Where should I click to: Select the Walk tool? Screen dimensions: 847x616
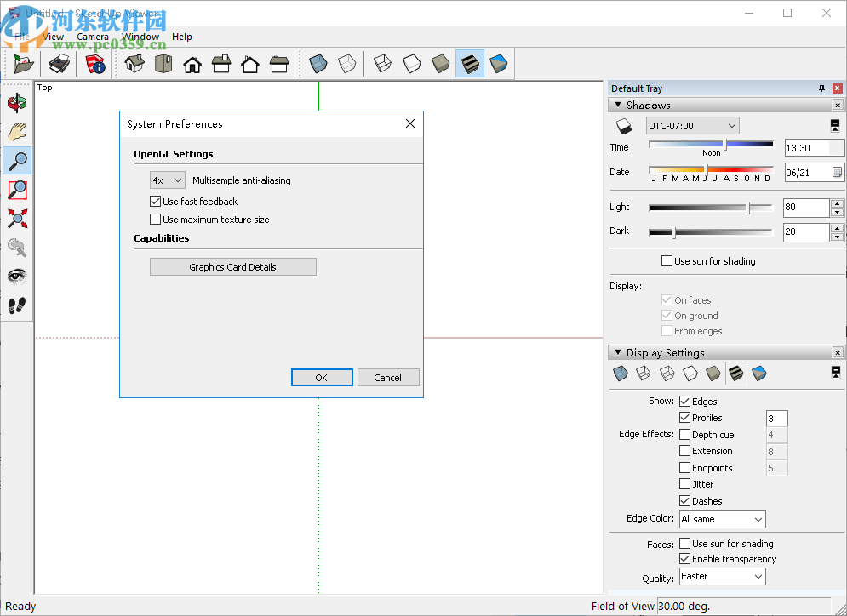click(x=17, y=305)
